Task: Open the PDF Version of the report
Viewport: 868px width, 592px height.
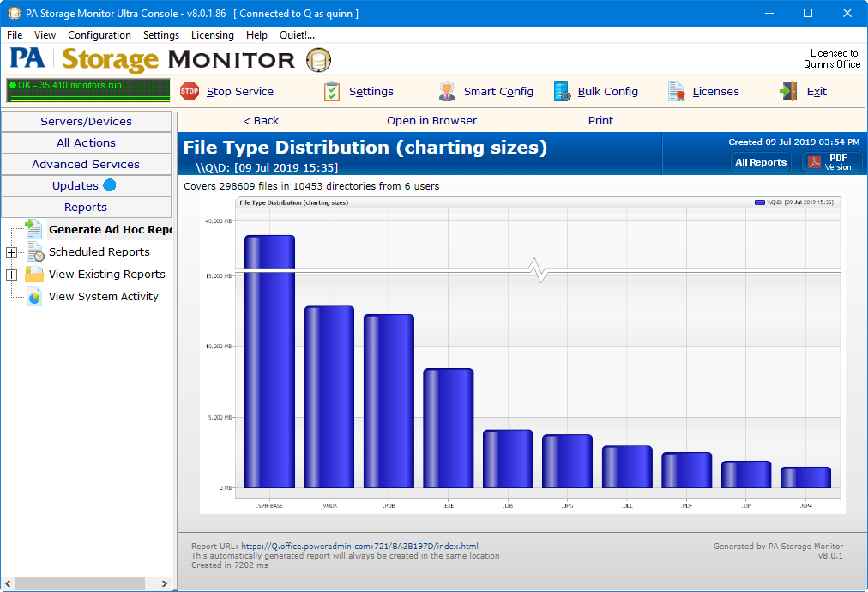Action: tap(831, 162)
